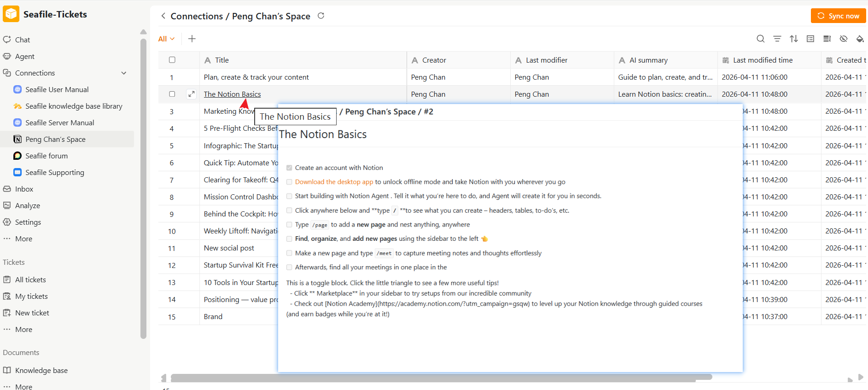The image size is (868, 390).
Task: Click the Sync now button
Action: pos(838,16)
